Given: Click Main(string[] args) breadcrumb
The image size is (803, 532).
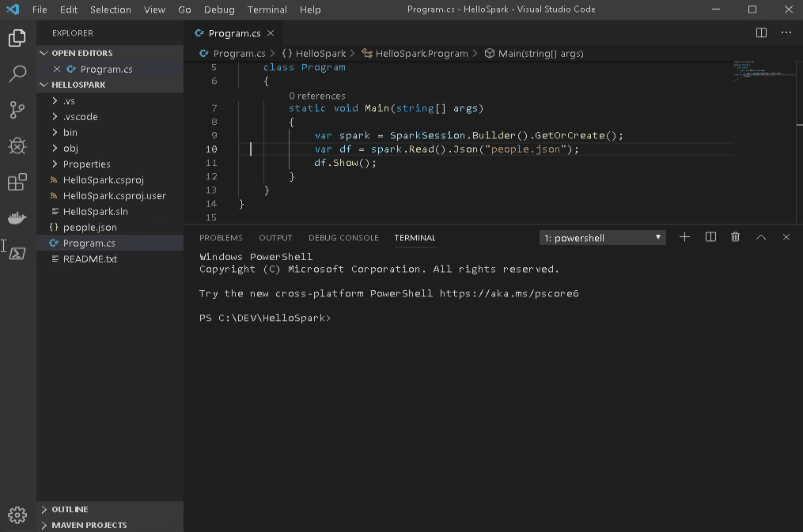Looking at the screenshot, I should (x=541, y=53).
